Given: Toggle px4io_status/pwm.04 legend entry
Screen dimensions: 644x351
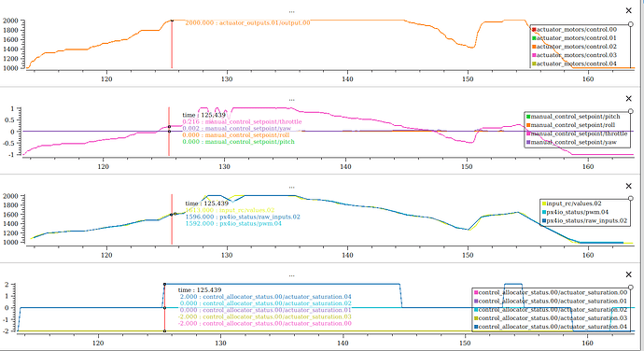Looking at the screenshot, I should click(x=575, y=212).
